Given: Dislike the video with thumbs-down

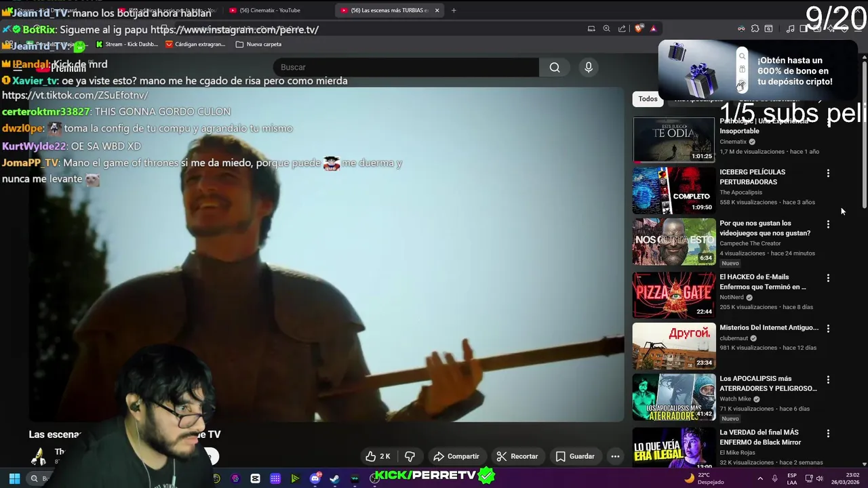Looking at the screenshot, I should pos(410,456).
